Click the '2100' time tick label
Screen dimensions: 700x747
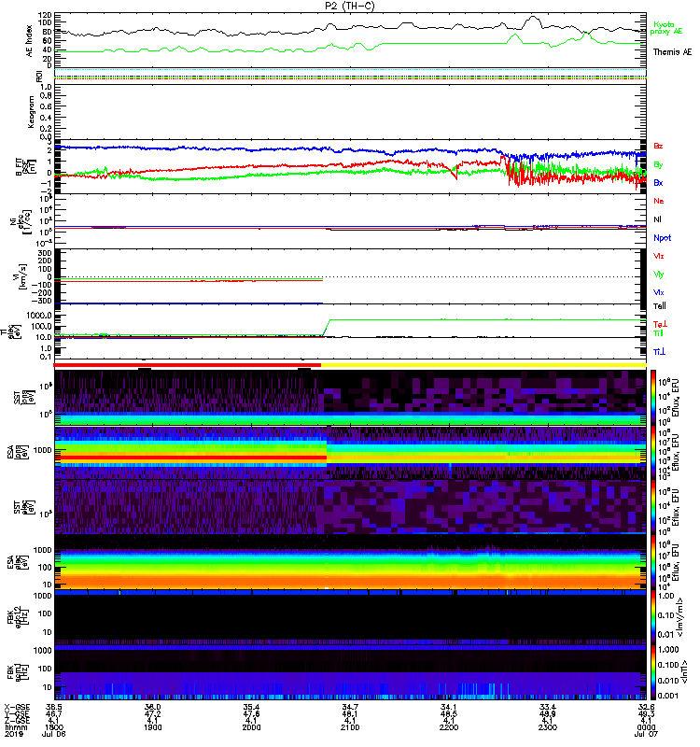tap(350, 727)
